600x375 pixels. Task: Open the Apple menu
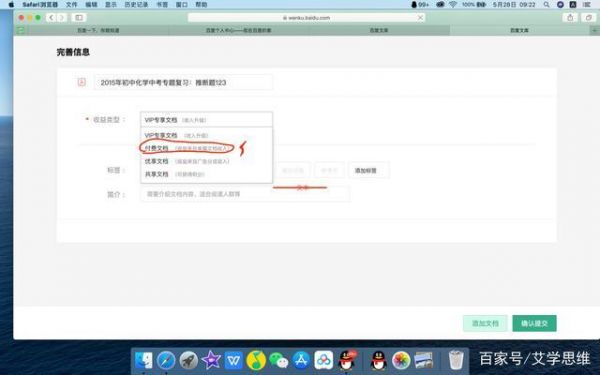11,5
